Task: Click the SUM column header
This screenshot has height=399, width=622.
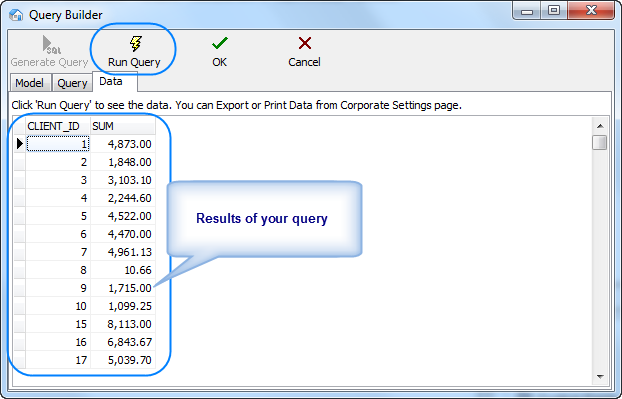Action: tap(123, 126)
